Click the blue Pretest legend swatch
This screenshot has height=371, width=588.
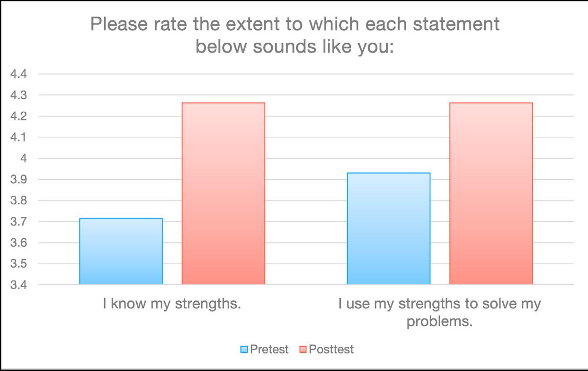[x=244, y=350]
